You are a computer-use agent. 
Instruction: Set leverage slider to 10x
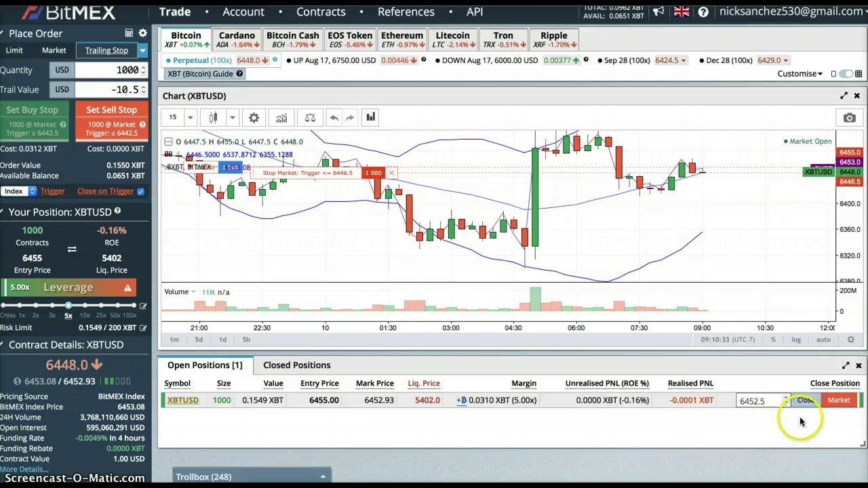tap(85, 306)
